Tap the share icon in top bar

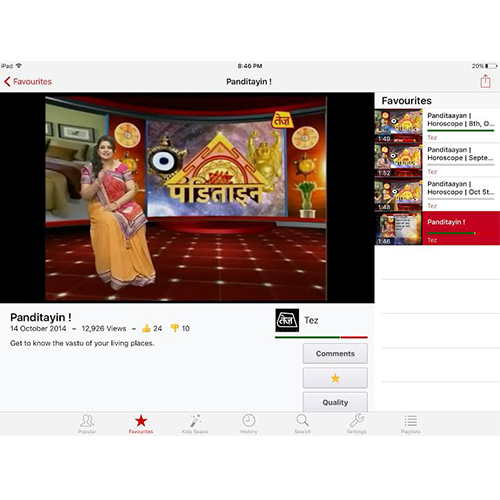[485, 81]
